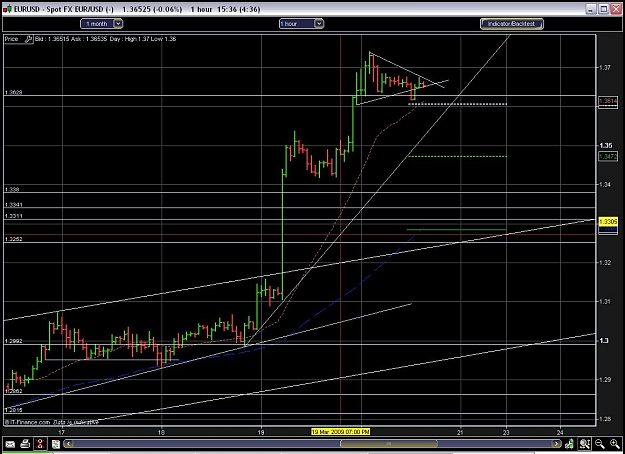Click the red X icon beside the printer
The image size is (625, 454).
click(x=39, y=444)
